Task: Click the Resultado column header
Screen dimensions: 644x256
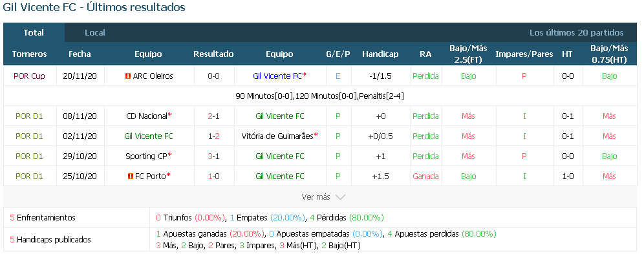Action: click(x=213, y=54)
